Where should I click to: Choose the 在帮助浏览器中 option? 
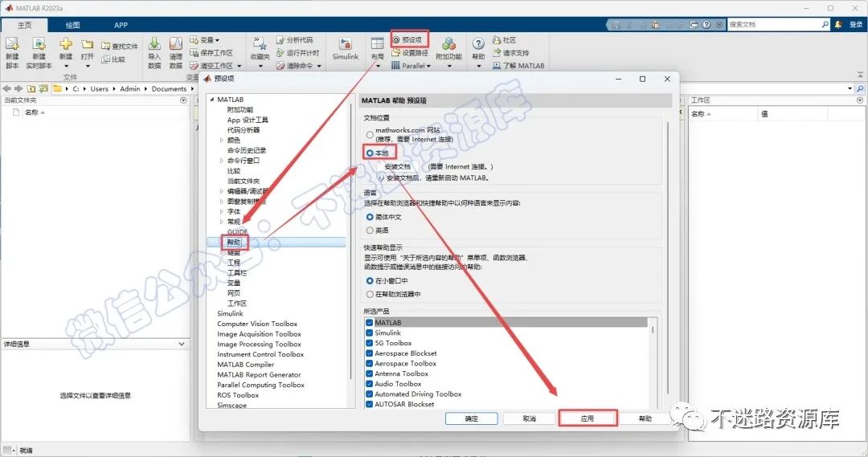370,294
